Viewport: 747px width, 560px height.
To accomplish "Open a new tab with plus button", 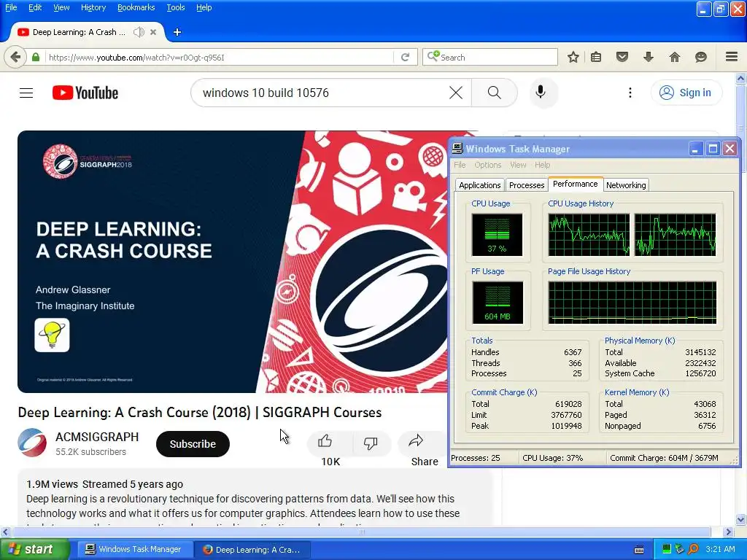I will point(177,32).
